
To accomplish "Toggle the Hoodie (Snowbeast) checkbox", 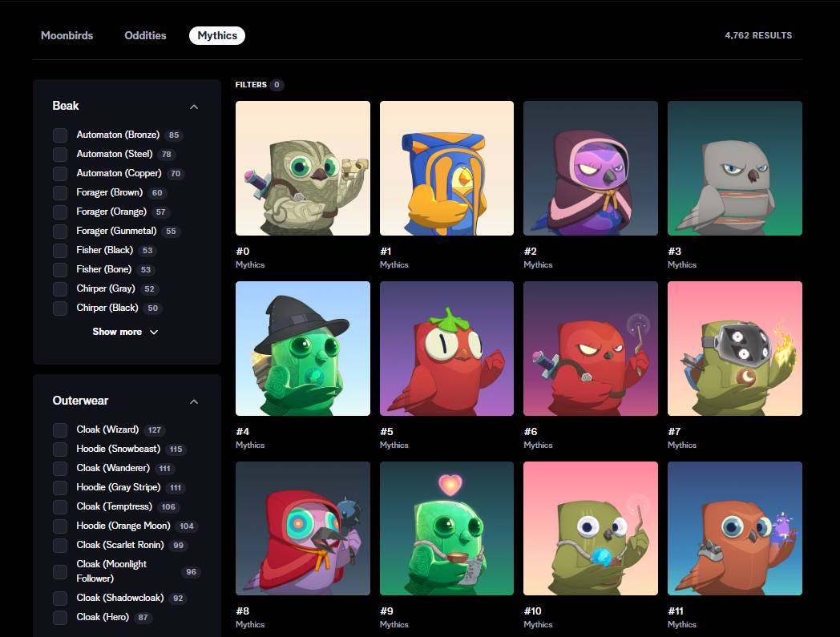I will point(60,450).
